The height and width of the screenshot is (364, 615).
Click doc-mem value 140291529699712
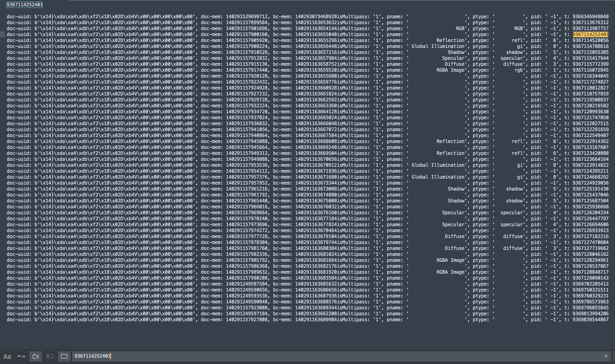point(246,17)
